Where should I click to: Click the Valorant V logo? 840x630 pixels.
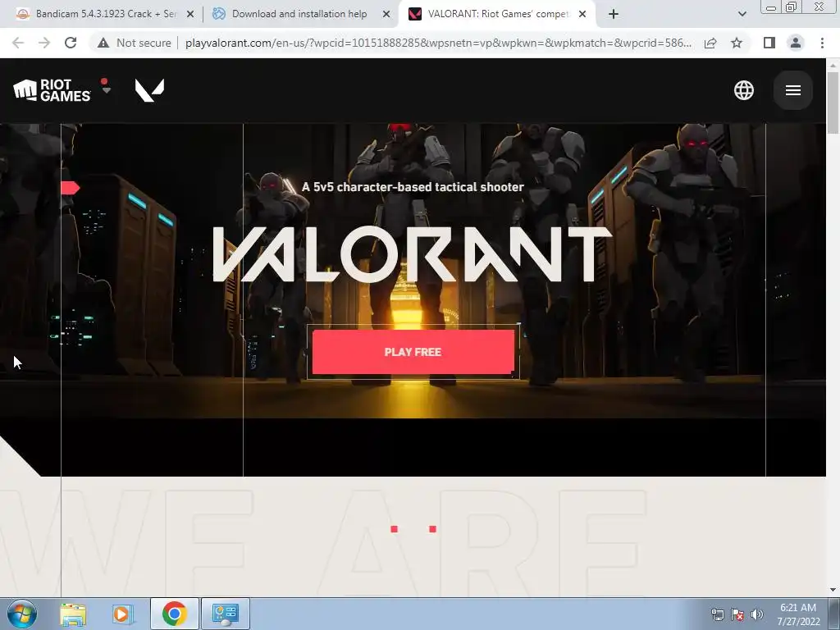pyautogui.click(x=149, y=90)
